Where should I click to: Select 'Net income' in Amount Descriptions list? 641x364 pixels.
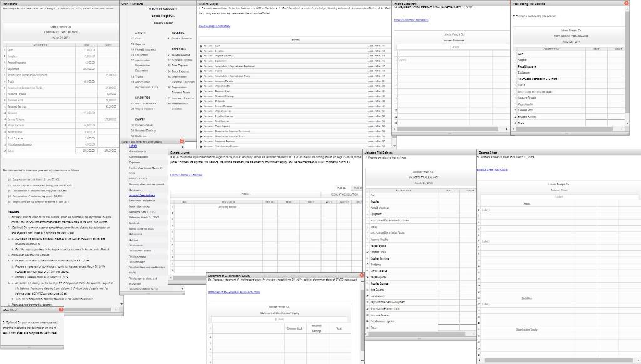click(x=136, y=235)
